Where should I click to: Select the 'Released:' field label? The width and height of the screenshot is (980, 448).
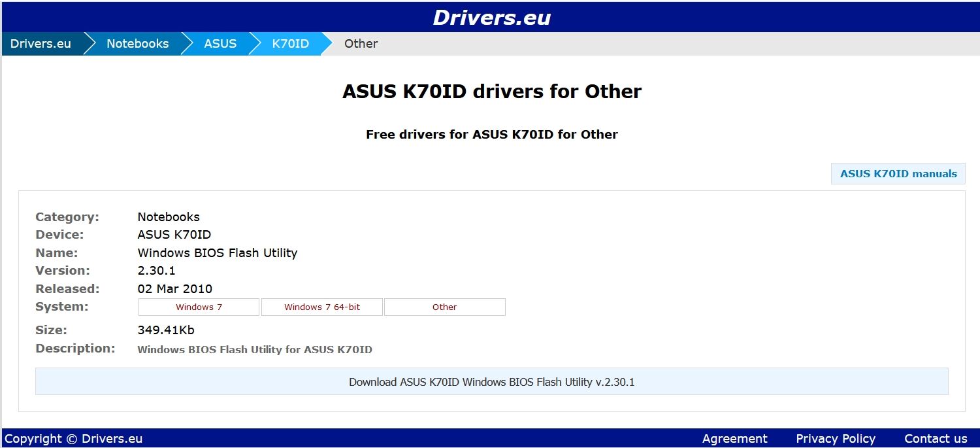[x=67, y=288]
